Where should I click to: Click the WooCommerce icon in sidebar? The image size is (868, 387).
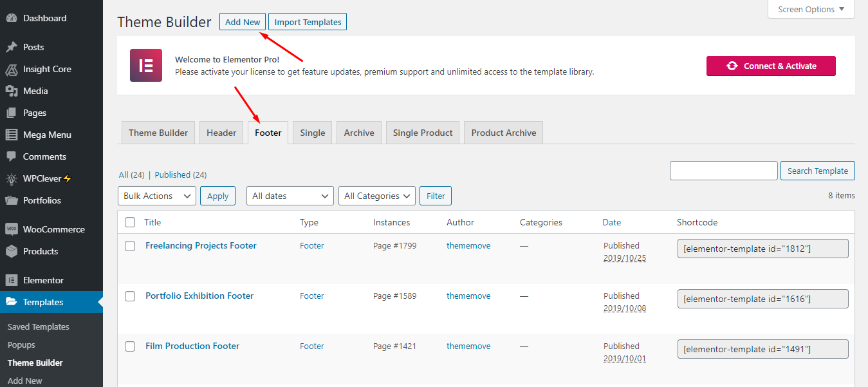pos(11,229)
